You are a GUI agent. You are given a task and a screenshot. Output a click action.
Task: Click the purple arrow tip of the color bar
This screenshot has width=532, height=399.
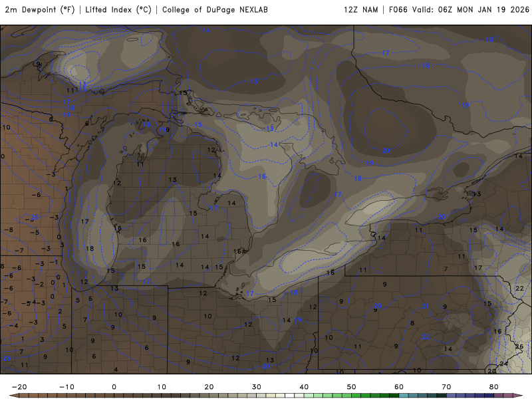518,396
